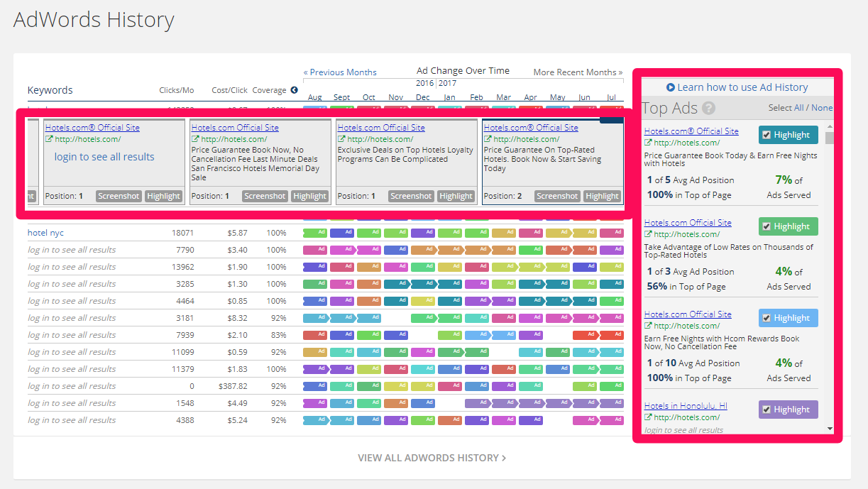Open ad title link in "Exclusive Deals" card
Viewport: 868px width, 489px height.
point(381,128)
